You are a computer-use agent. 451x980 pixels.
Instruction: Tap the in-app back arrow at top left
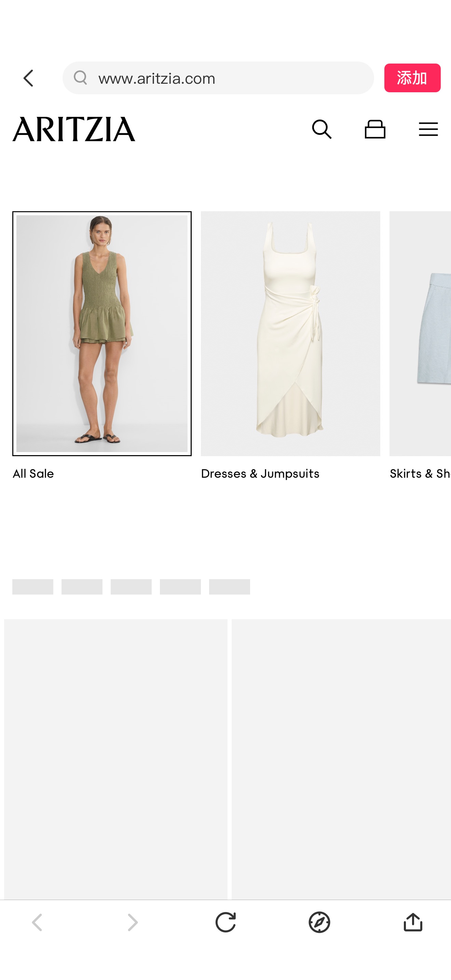28,78
